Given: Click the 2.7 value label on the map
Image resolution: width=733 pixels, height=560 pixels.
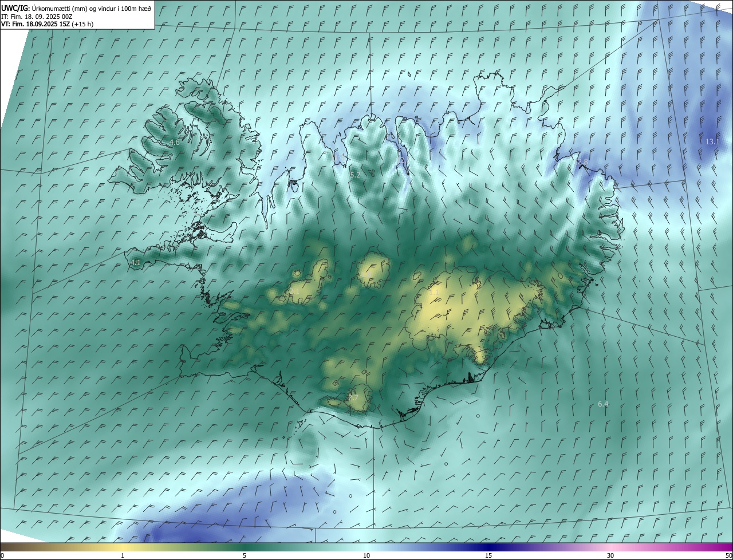Looking at the screenshot, I should (353, 397).
